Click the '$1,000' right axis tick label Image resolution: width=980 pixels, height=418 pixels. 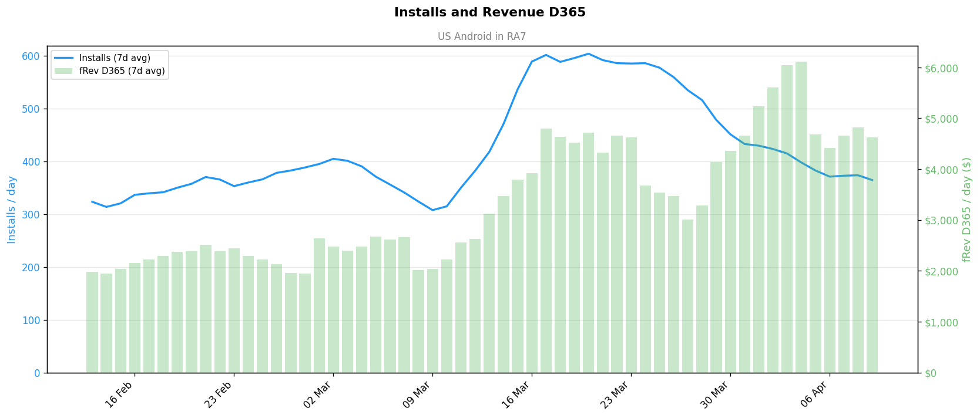(941, 322)
